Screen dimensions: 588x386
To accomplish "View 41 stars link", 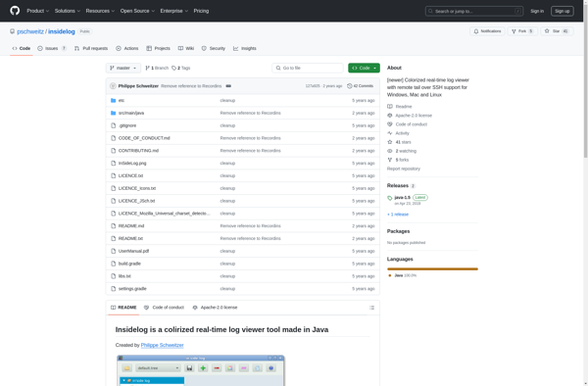I will (x=400, y=142).
